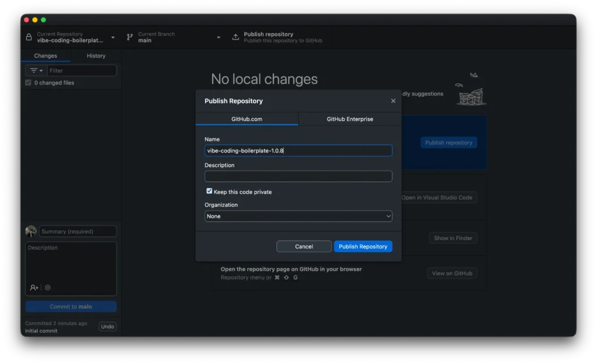Click the lock icon beside Current Repository
The image size is (597, 364).
(x=29, y=37)
